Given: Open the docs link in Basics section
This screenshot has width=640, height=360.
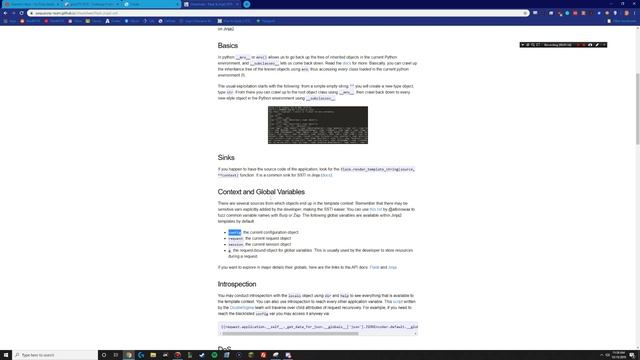Looking at the screenshot, I should coord(347,63).
